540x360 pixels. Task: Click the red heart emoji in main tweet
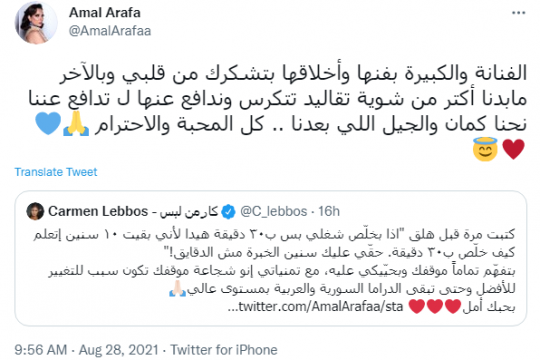tap(513, 149)
